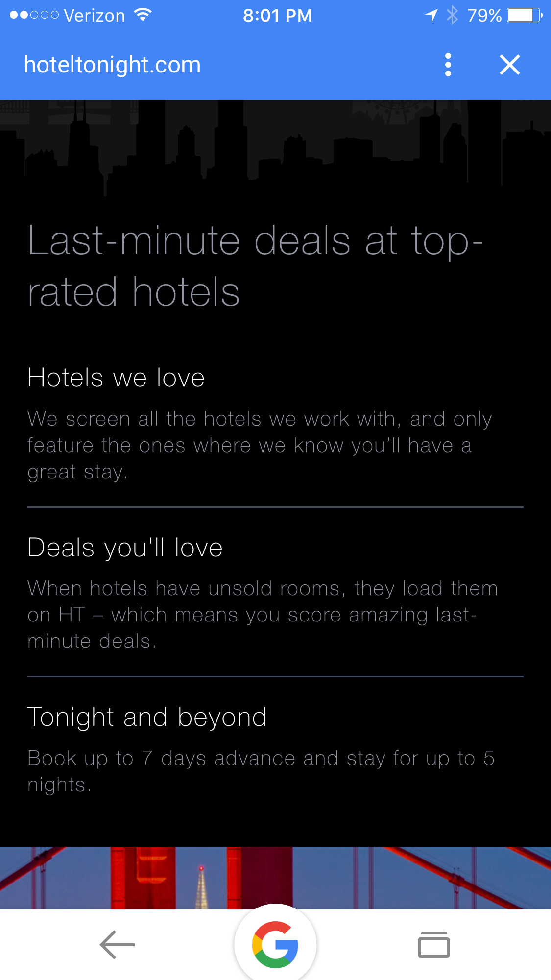The image size is (551, 980).
Task: Tap the hoteltonight.com address text
Action: (113, 65)
